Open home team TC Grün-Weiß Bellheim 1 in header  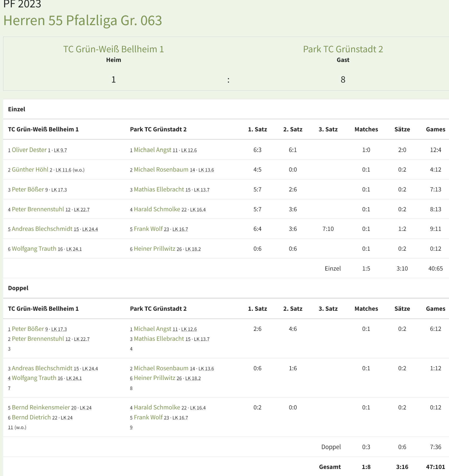click(113, 49)
